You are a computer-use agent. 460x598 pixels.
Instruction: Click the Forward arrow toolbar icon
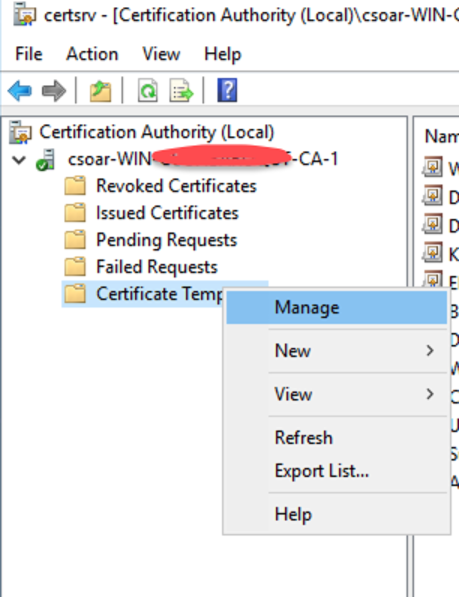point(54,91)
